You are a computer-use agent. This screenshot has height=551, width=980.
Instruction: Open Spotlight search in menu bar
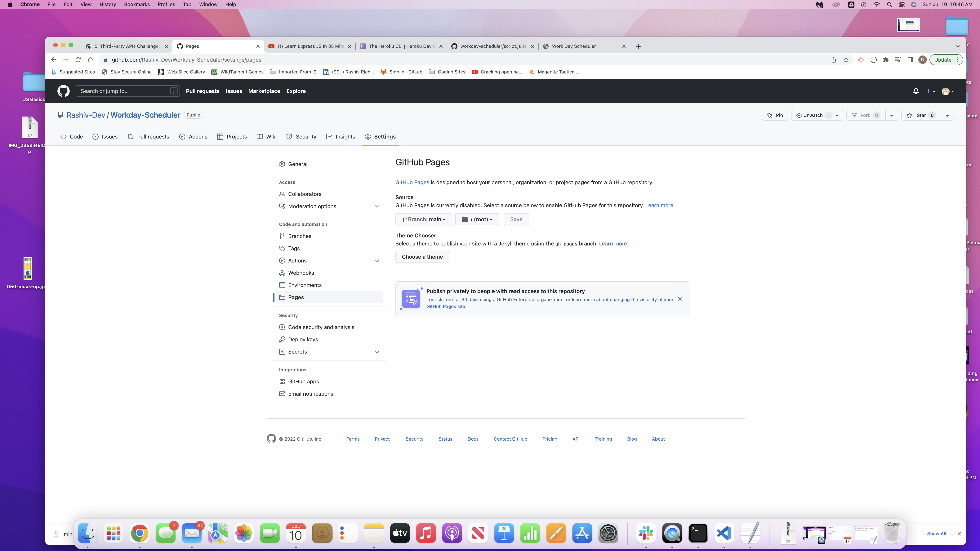pyautogui.click(x=889, y=5)
